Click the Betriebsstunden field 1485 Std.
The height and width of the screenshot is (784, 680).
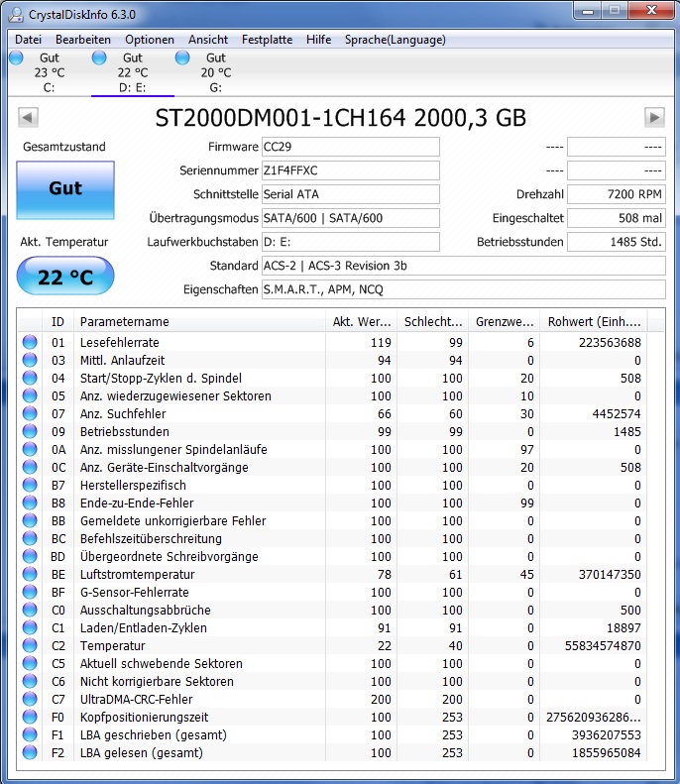tap(617, 242)
